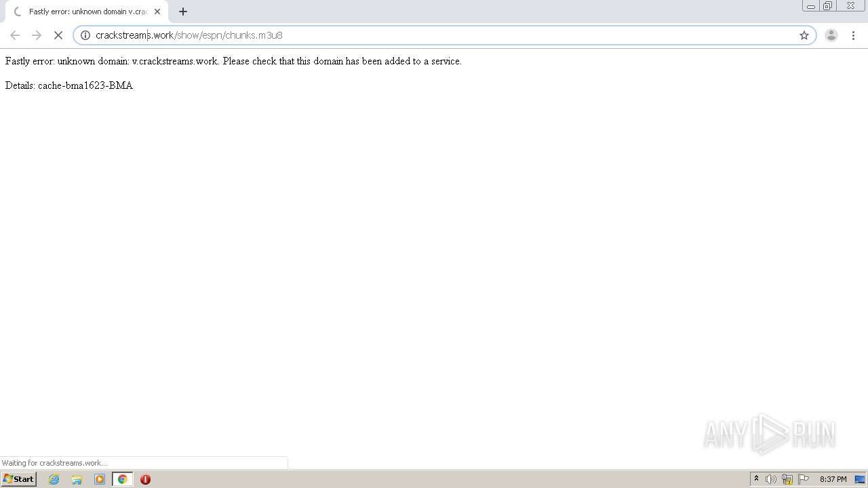Stop loading the page

58,35
